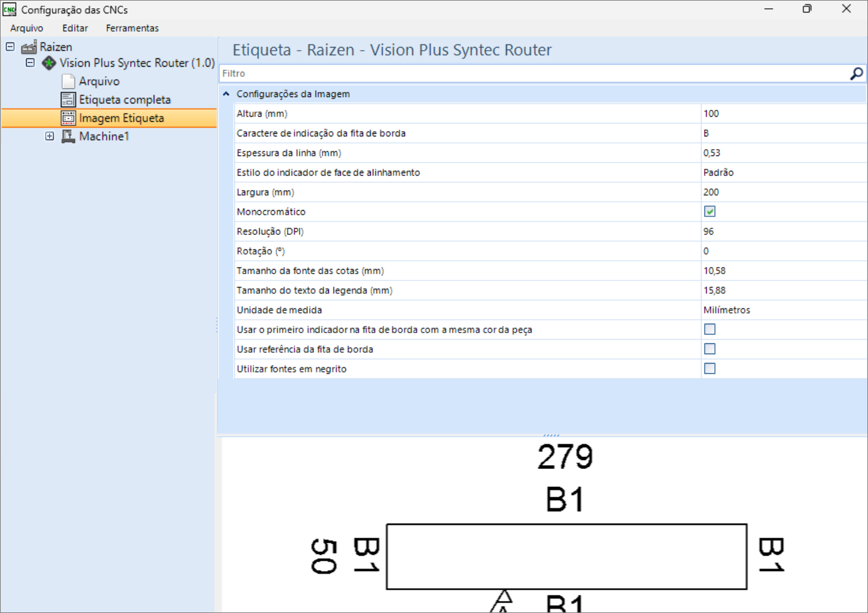868x613 pixels.
Task: Open the Unidade de medida Milímetros value
Action: [x=784, y=310]
